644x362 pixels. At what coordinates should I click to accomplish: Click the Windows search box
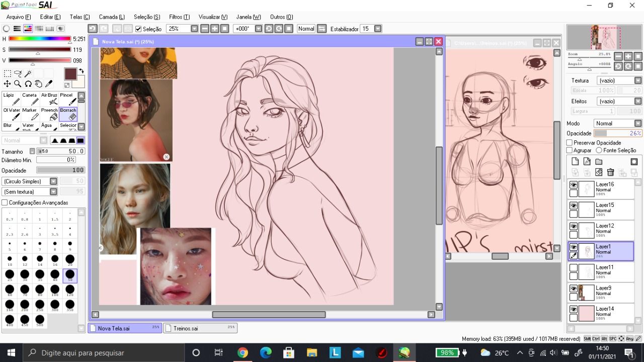click(103, 353)
